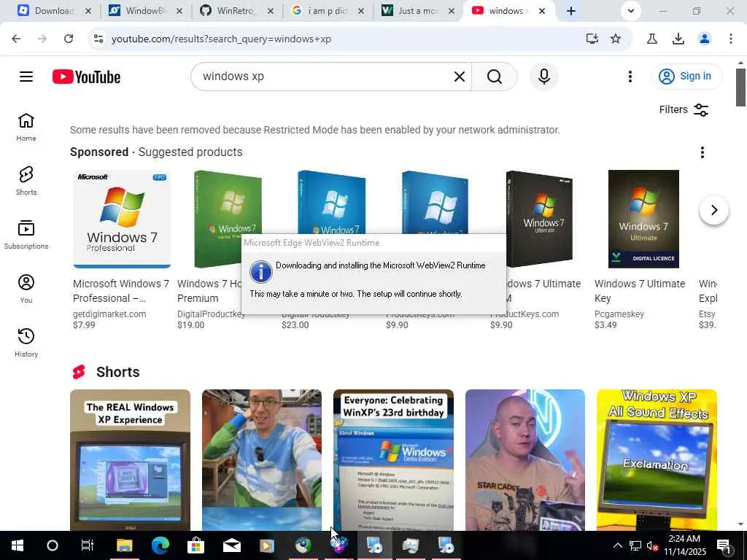Viewport: 747px width, 560px height.
Task: Open Chrome profile avatar icon
Action: [x=705, y=39]
